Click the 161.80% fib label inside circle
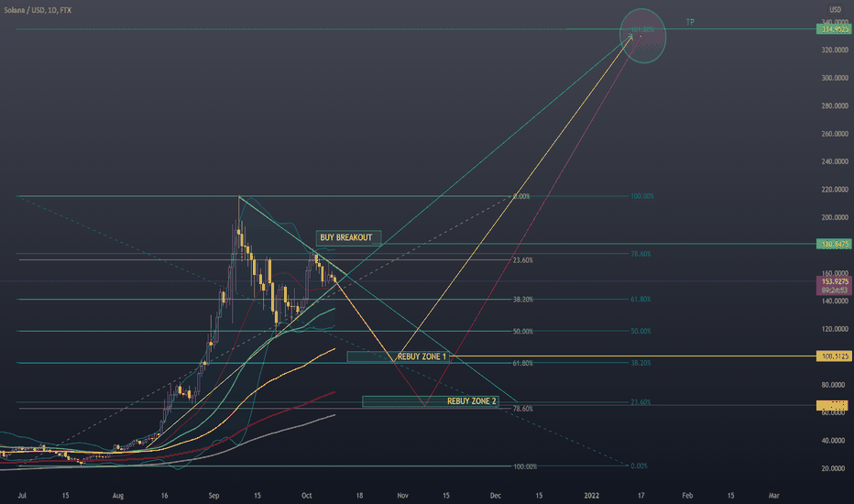 [642, 29]
